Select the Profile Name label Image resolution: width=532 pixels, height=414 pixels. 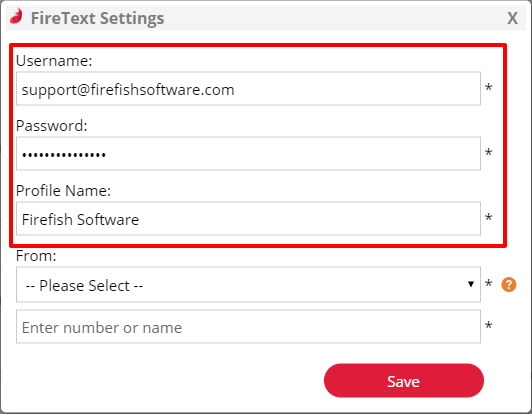click(63, 191)
